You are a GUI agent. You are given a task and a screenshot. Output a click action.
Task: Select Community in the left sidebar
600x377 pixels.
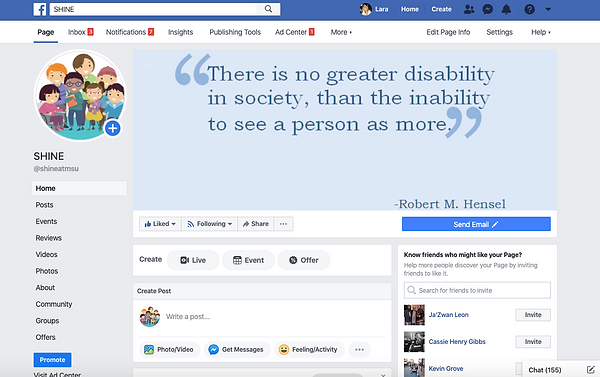[54, 304]
